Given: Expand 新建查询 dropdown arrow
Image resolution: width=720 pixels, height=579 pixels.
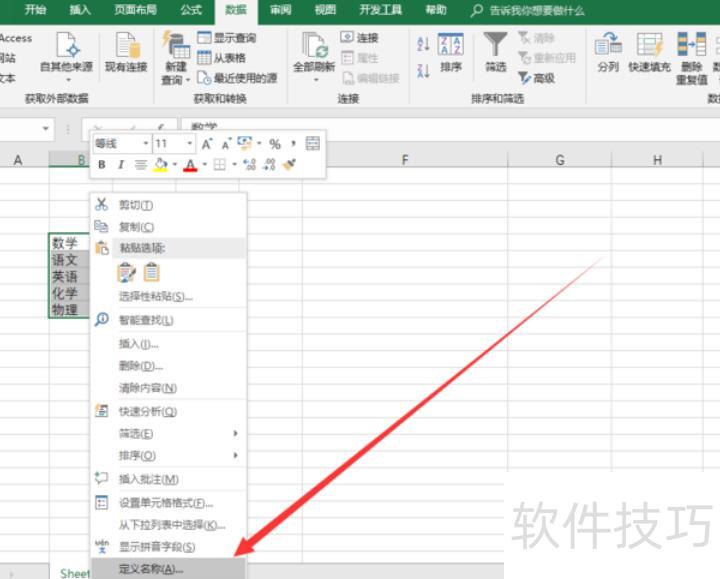Looking at the screenshot, I should pos(188,80).
